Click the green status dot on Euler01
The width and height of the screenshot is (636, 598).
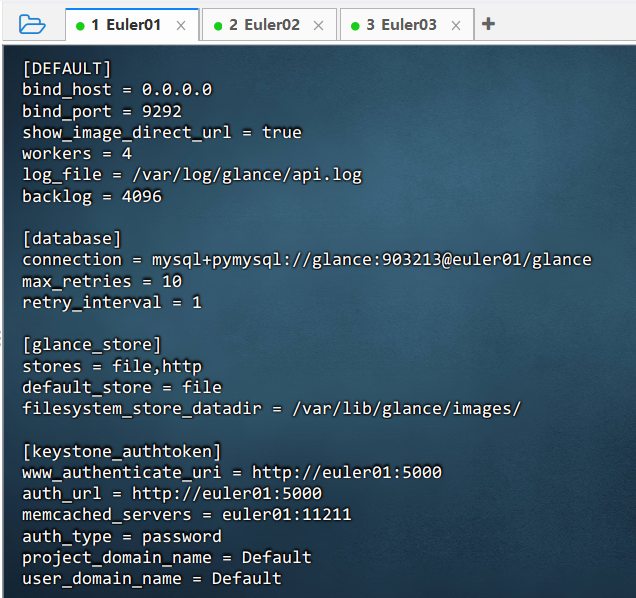[x=80, y=26]
